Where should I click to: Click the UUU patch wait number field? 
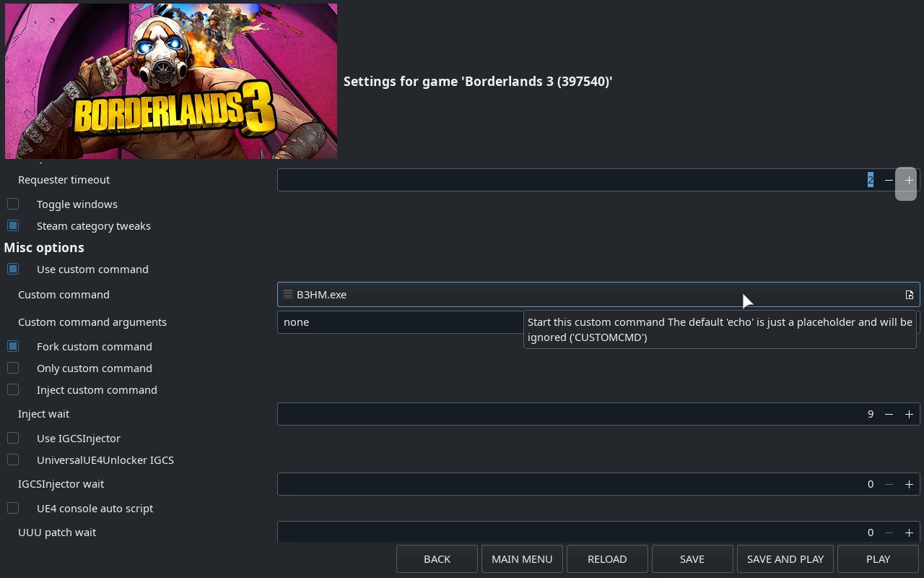coord(598,532)
